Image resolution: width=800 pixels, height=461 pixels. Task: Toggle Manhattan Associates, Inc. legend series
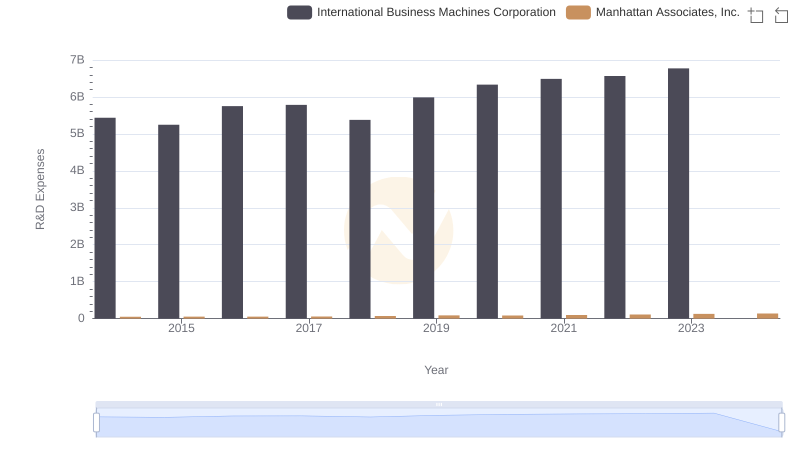click(653, 12)
